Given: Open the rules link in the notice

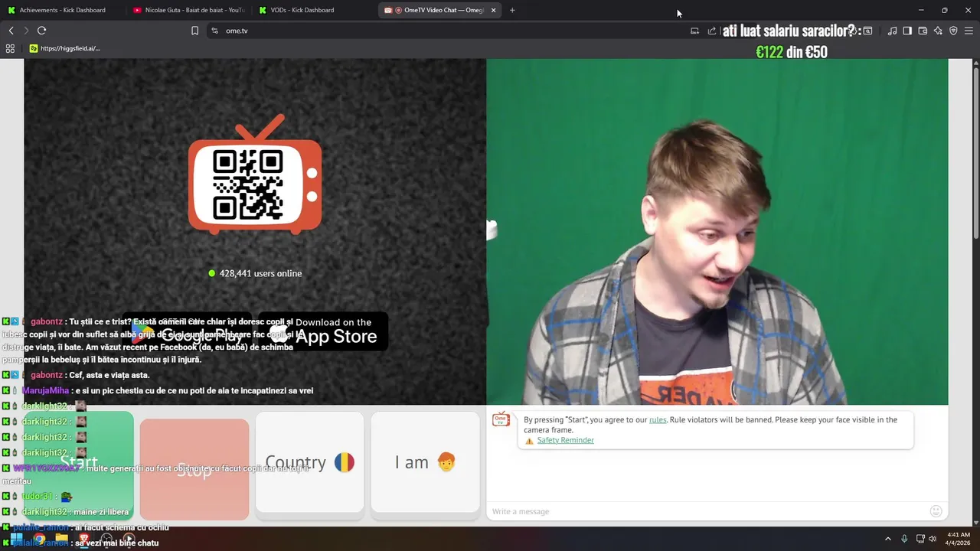Looking at the screenshot, I should click(658, 419).
